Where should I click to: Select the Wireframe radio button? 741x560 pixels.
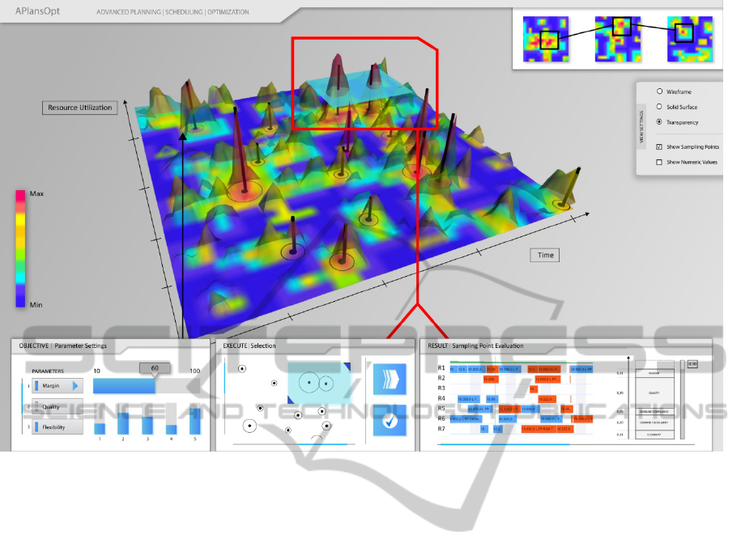[659, 92]
